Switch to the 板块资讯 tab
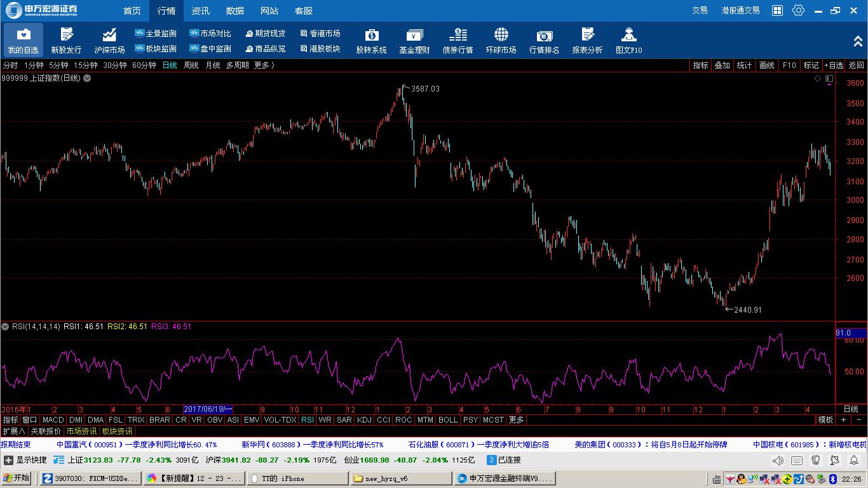 [x=117, y=431]
